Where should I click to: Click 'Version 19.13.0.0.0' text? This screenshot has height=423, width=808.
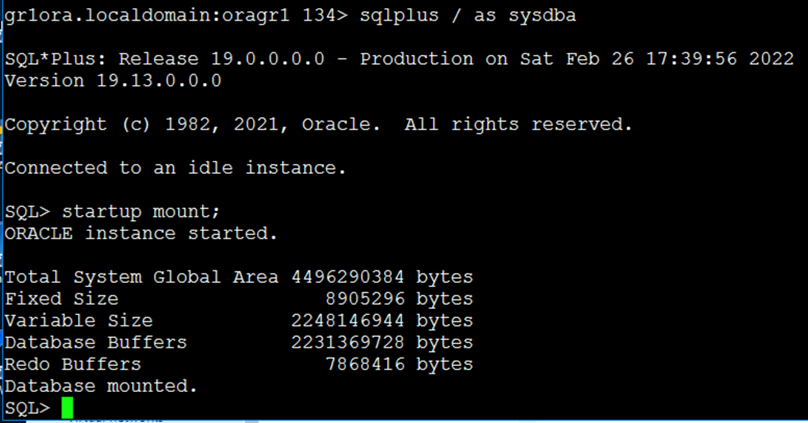click(x=113, y=81)
